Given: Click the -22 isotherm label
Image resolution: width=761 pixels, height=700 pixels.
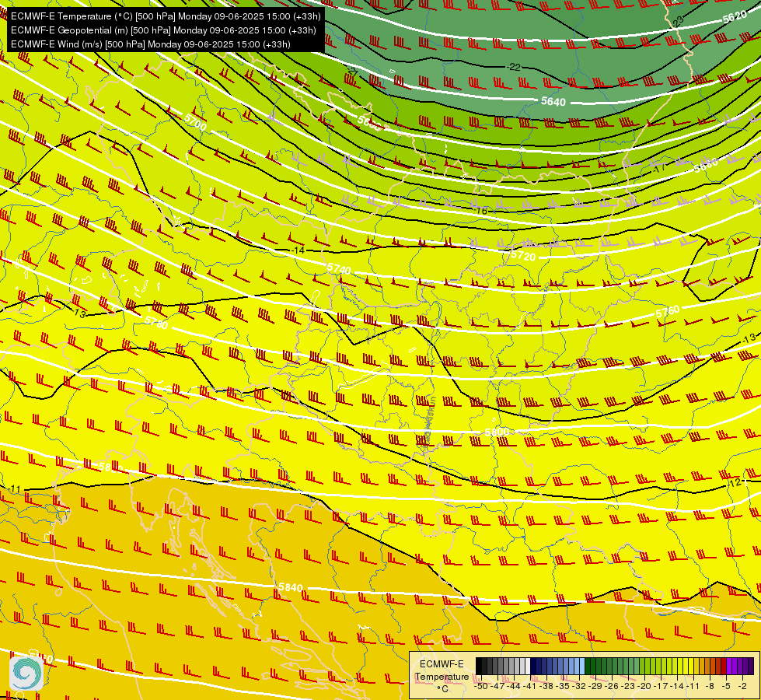Looking at the screenshot, I should (x=514, y=67).
